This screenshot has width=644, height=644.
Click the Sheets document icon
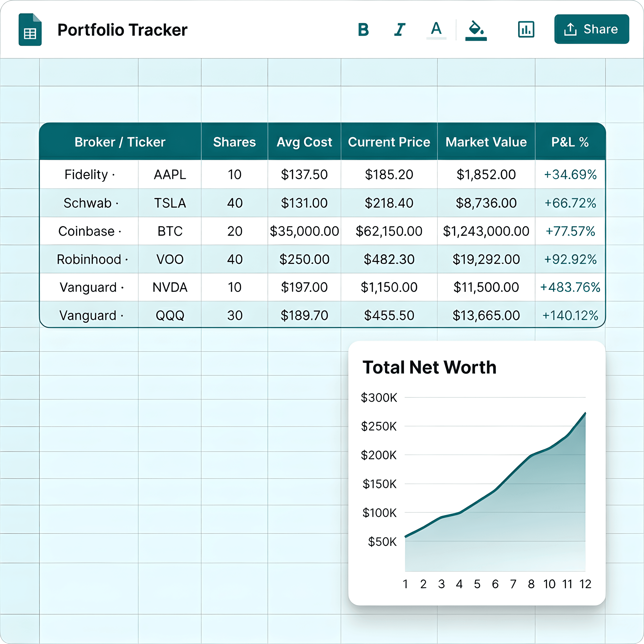(x=30, y=30)
